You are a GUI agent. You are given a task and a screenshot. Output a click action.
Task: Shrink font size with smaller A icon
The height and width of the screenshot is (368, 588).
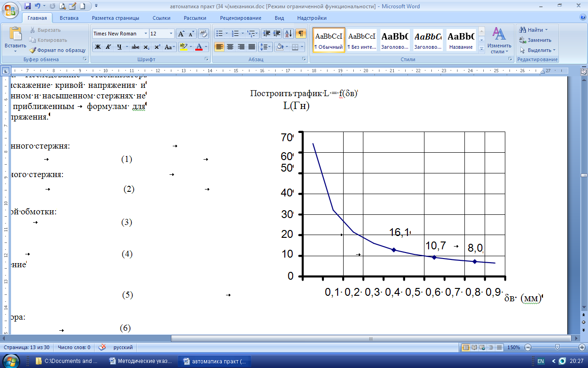(191, 34)
